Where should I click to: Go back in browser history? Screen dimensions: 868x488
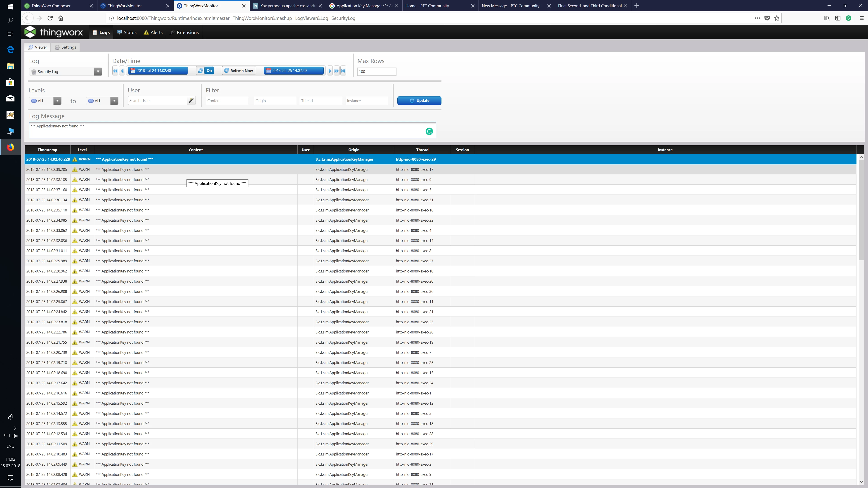28,18
